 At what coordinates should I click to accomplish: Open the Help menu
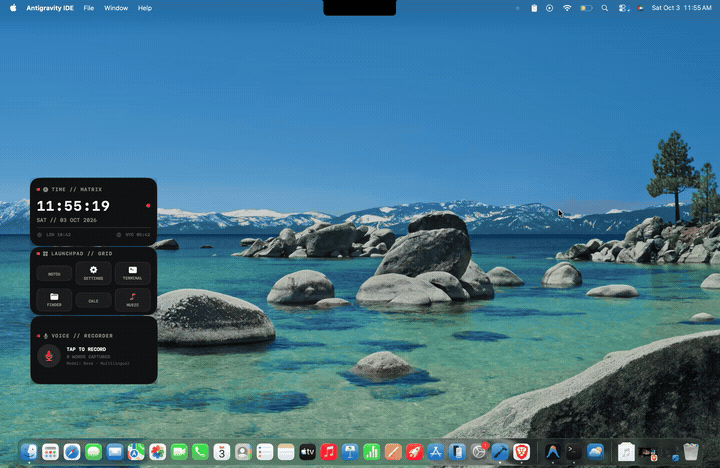coord(145,8)
